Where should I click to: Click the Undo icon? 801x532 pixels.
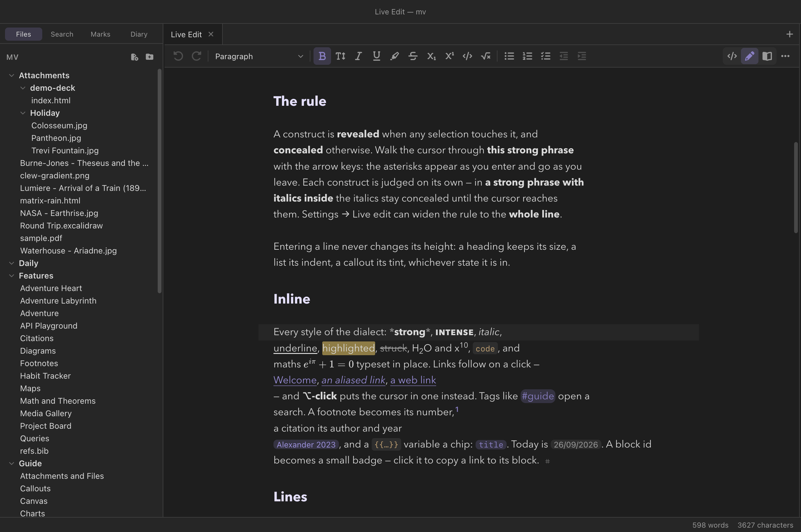click(x=178, y=56)
